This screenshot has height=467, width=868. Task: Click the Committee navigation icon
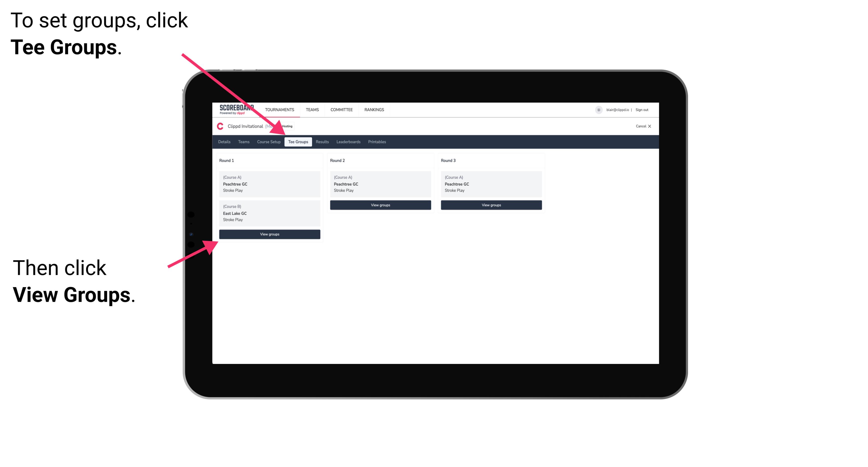pyautogui.click(x=341, y=109)
